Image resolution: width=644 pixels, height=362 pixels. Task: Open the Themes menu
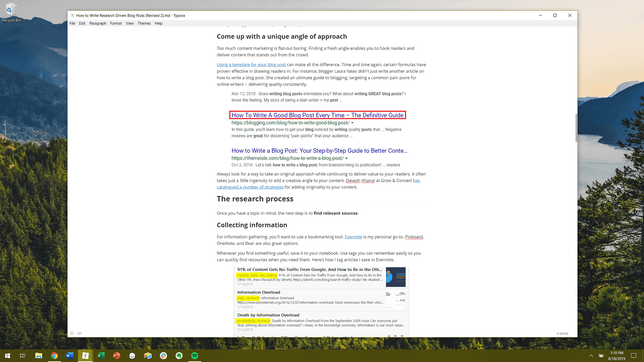(x=144, y=23)
